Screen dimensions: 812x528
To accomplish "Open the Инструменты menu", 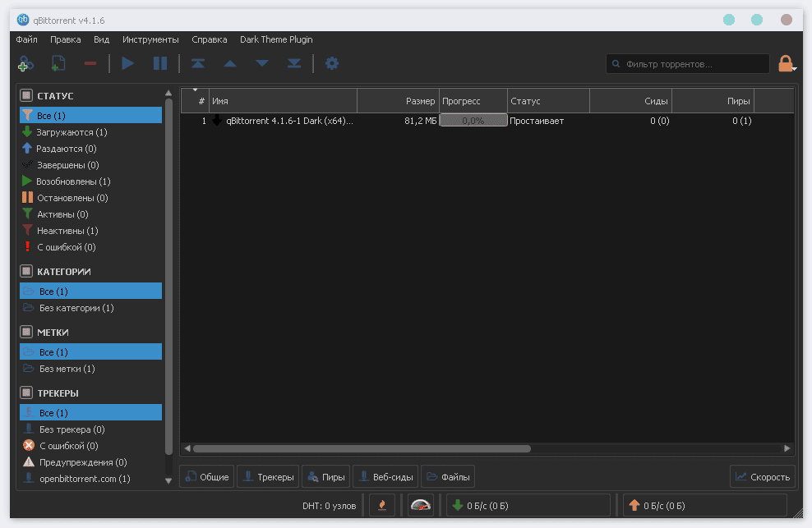I will tap(150, 39).
